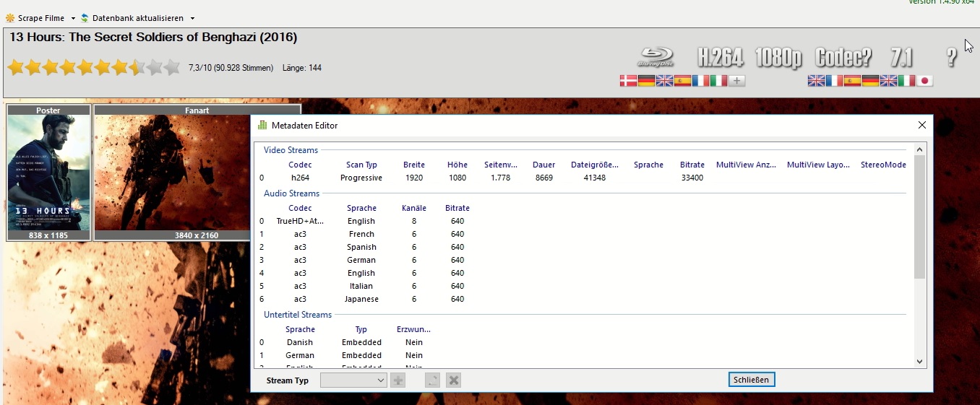This screenshot has height=405, width=980.
Task: Click the 7.1 audio channels icon
Action: pyautogui.click(x=901, y=57)
